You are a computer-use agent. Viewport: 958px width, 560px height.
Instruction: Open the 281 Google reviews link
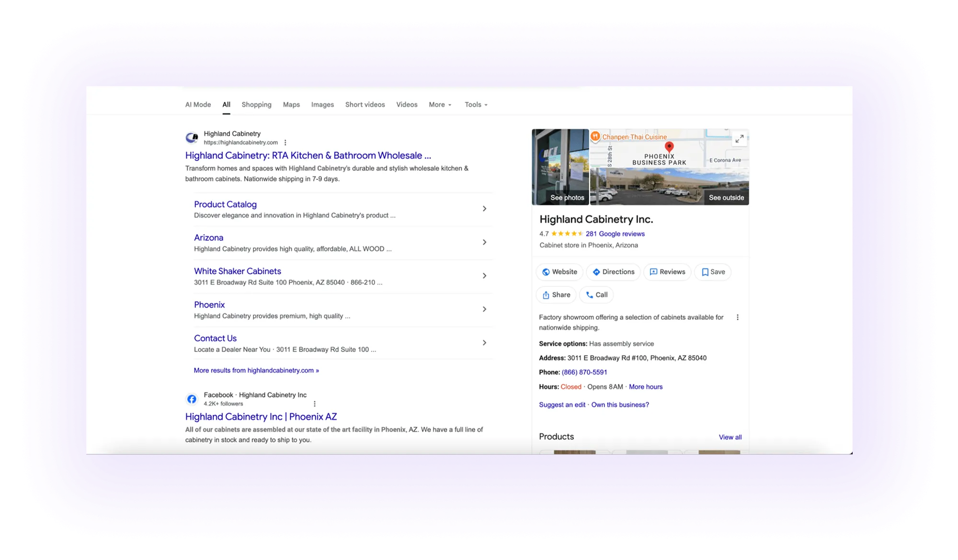tap(615, 234)
